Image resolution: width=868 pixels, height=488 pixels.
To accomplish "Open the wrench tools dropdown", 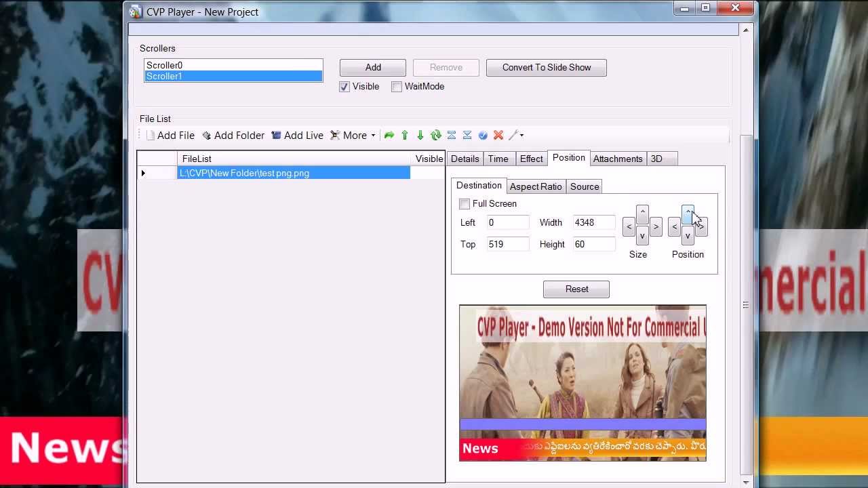I will 516,136.
